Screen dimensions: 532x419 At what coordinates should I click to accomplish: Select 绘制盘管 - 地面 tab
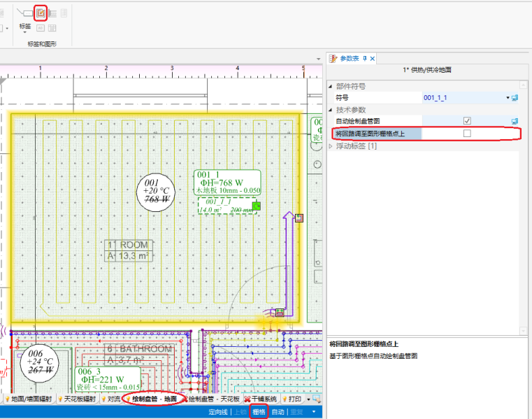152,399
